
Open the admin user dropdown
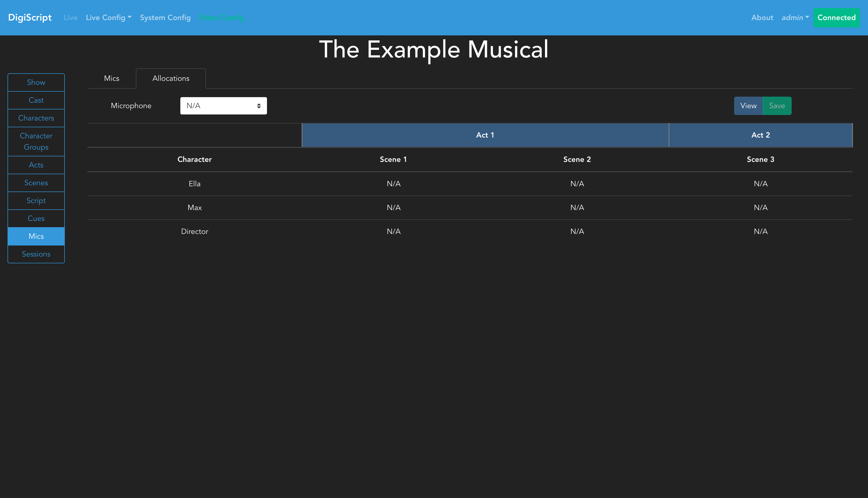(795, 17)
